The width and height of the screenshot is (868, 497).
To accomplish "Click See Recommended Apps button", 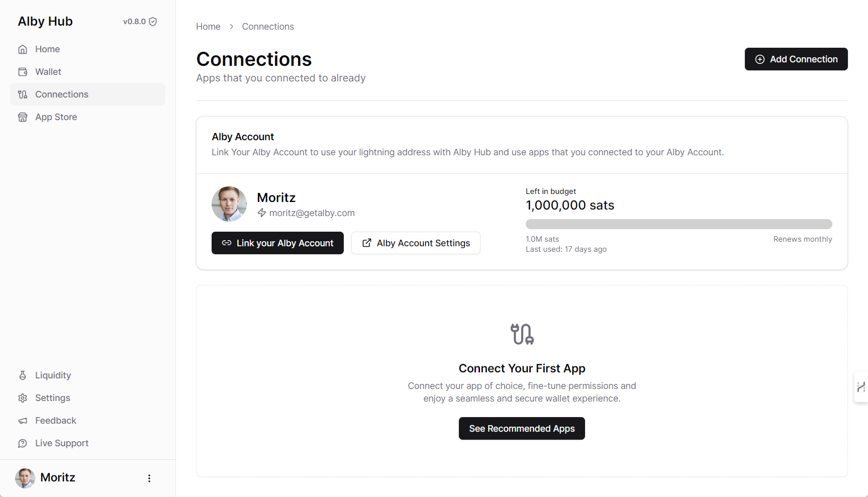I will [522, 429].
